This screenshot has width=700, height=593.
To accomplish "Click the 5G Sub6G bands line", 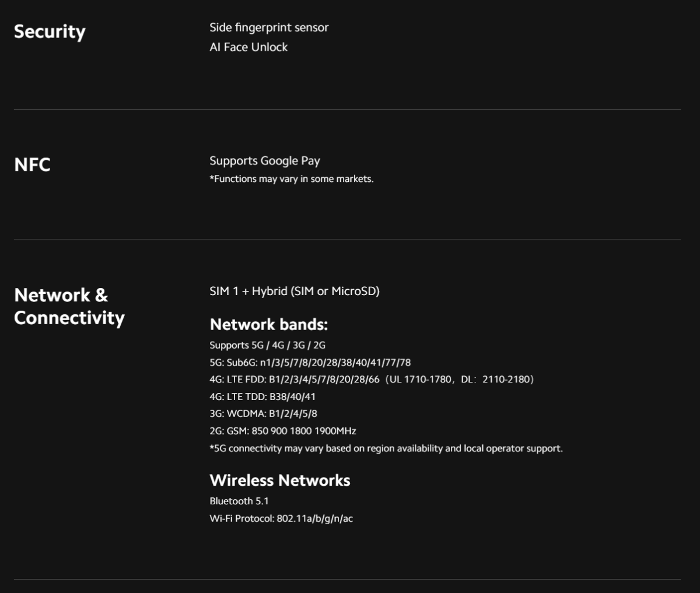I will (x=310, y=362).
